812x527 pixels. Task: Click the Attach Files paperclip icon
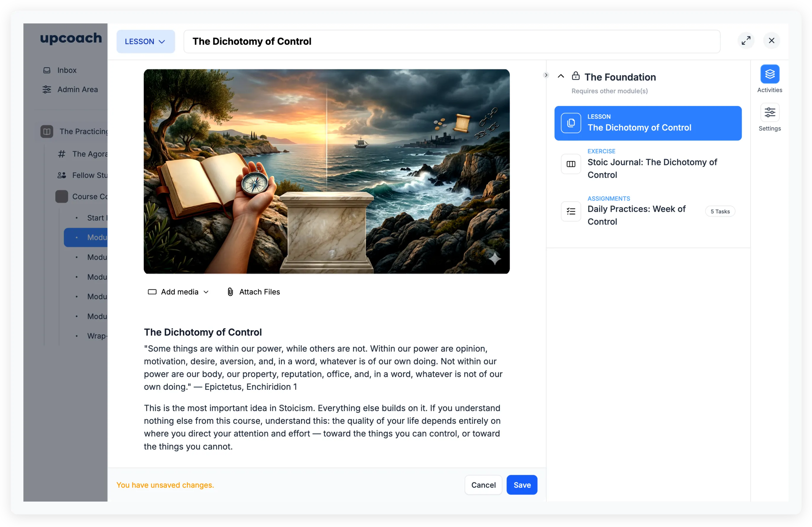pyautogui.click(x=230, y=291)
